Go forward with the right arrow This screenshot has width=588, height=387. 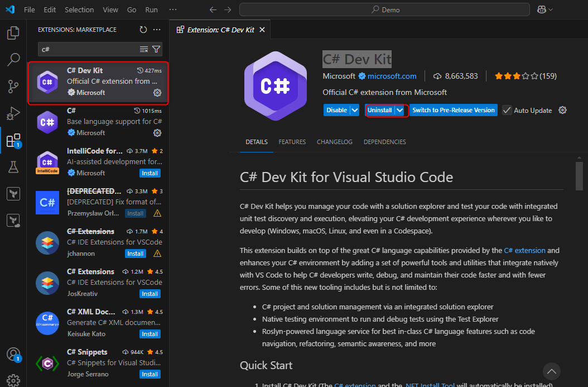(x=228, y=9)
